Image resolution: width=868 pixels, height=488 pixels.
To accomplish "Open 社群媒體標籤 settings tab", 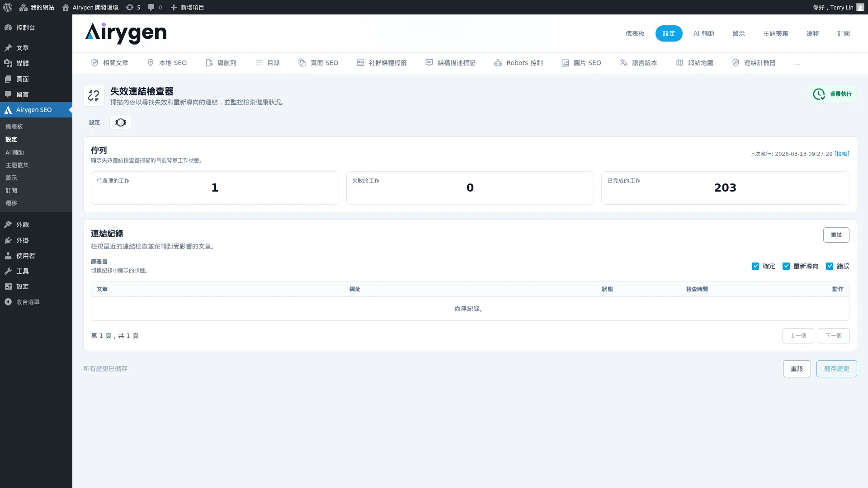I will click(x=382, y=63).
